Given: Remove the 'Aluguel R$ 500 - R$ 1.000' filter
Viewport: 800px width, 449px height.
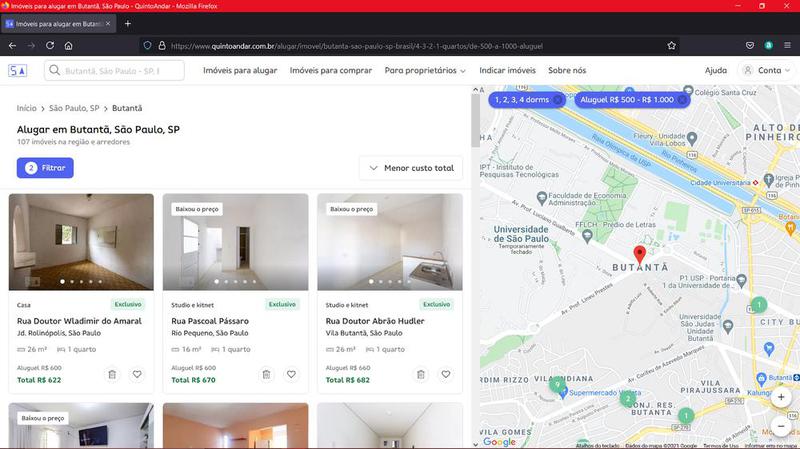Looking at the screenshot, I should pyautogui.click(x=682, y=100).
